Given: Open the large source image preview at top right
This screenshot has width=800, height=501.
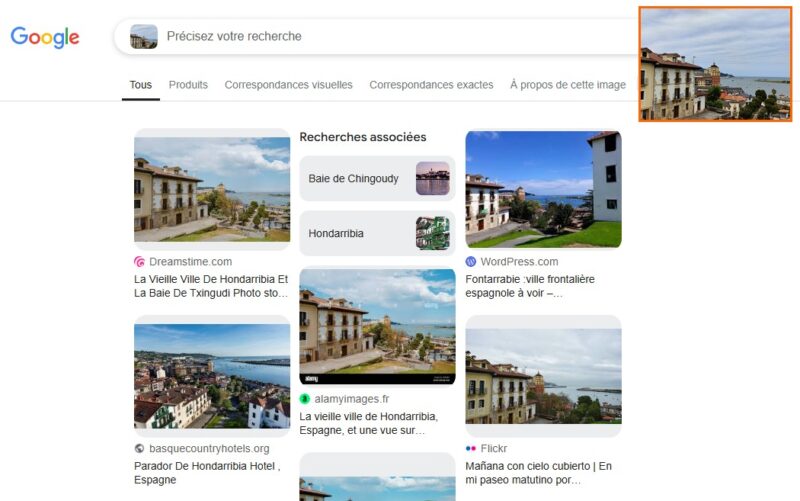Looking at the screenshot, I should 715,64.
